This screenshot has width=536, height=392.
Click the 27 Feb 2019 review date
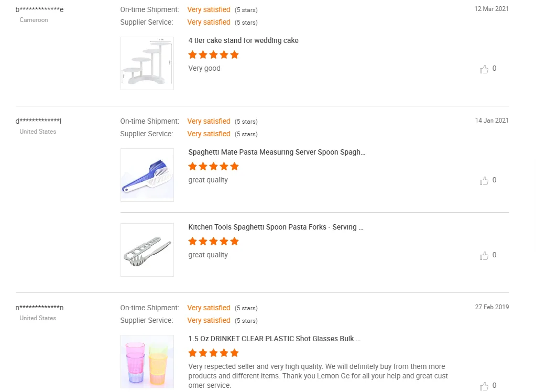(x=491, y=307)
